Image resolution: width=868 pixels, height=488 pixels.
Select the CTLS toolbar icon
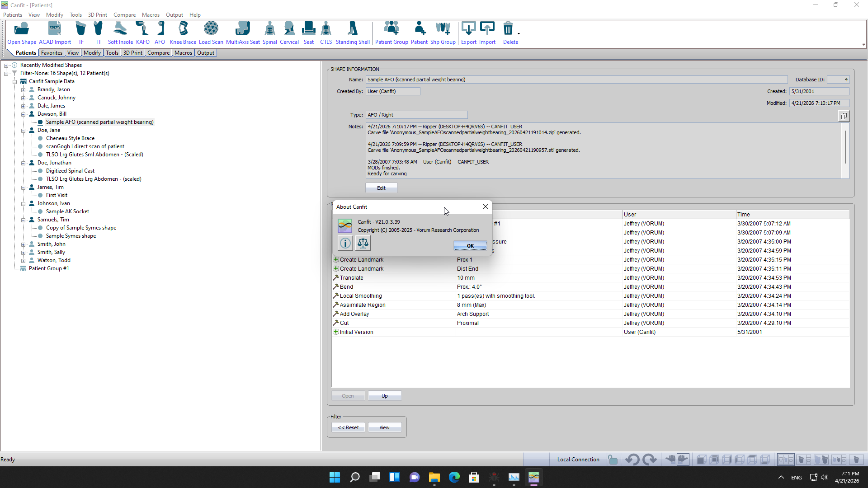pyautogui.click(x=326, y=33)
